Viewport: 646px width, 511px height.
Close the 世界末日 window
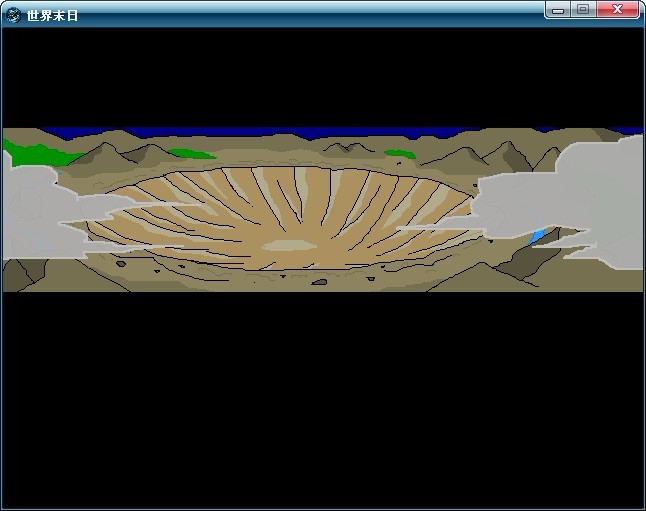click(617, 10)
